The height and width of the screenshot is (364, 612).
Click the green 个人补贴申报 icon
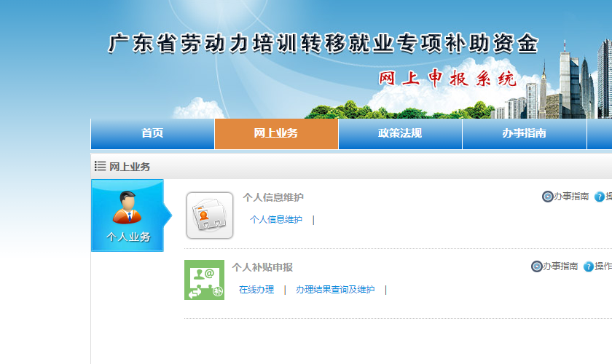tap(204, 280)
